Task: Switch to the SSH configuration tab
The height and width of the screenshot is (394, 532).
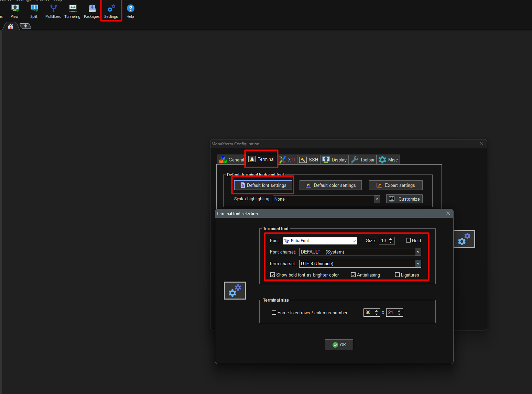Action: (x=309, y=160)
